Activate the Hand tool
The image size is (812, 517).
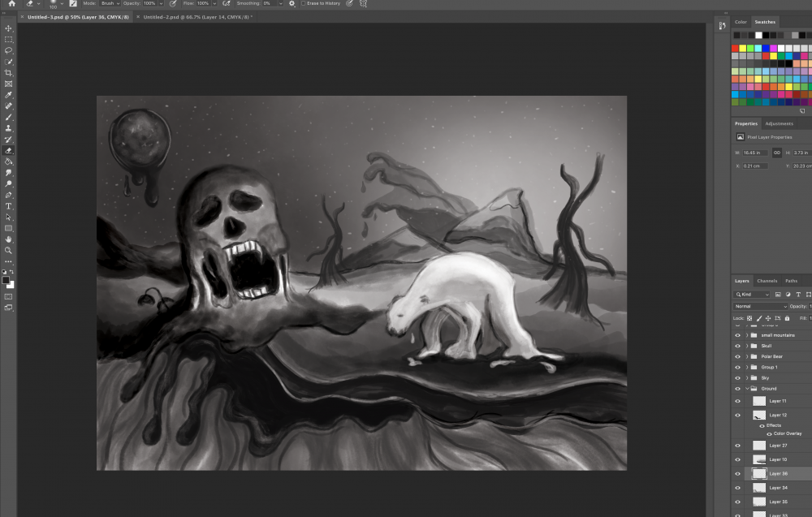click(x=8, y=239)
